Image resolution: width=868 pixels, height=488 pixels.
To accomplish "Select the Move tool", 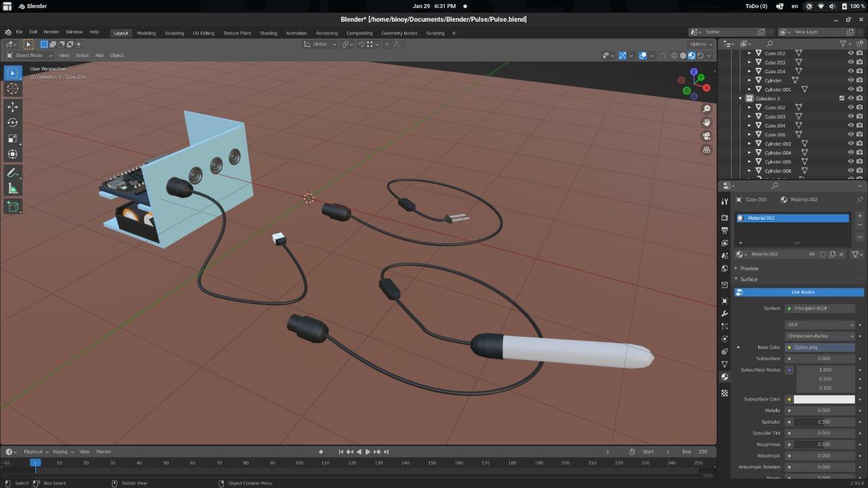I will click(x=12, y=107).
